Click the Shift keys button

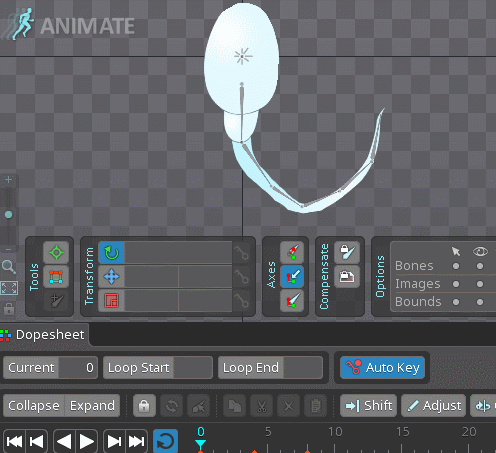point(368,406)
